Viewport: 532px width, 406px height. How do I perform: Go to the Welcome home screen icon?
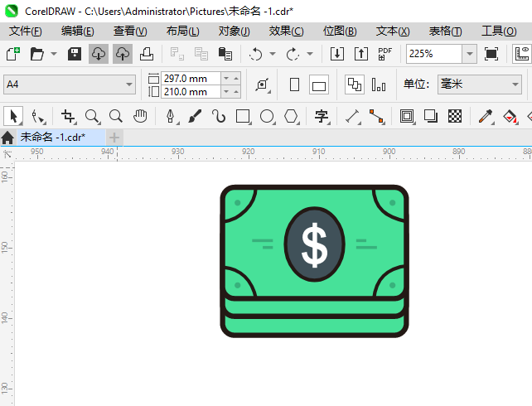(x=7, y=138)
